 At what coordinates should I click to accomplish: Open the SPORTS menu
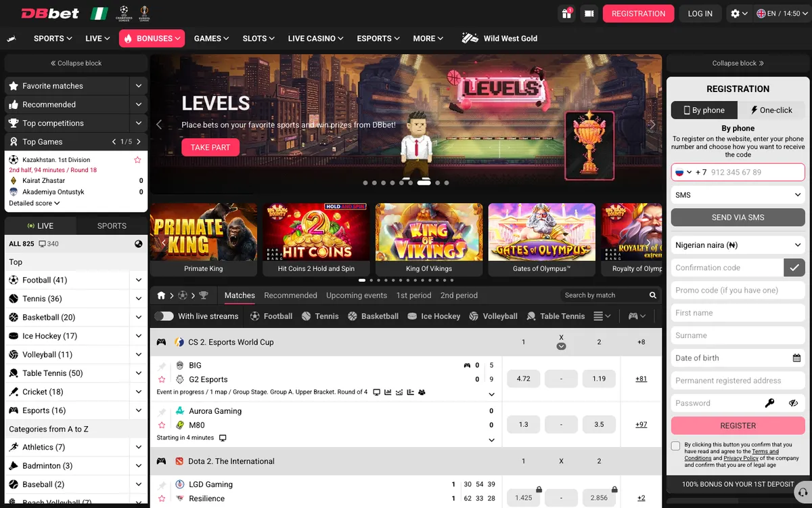coord(53,39)
